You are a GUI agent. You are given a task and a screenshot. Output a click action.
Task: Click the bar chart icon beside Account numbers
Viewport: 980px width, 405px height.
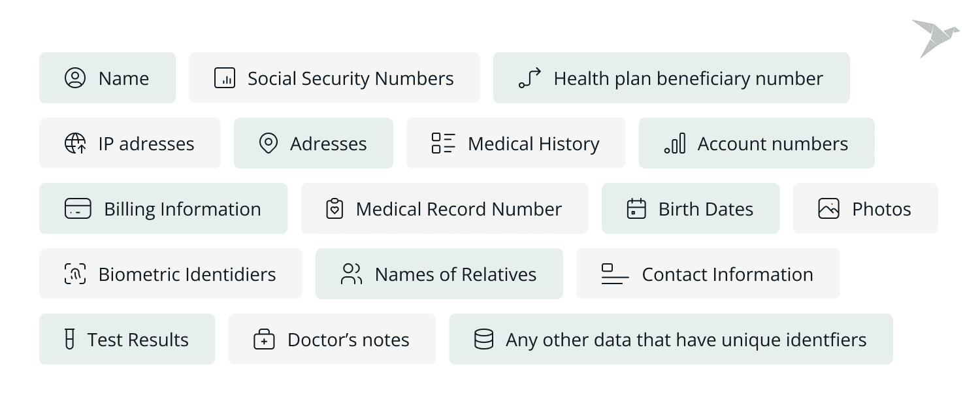[675, 144]
